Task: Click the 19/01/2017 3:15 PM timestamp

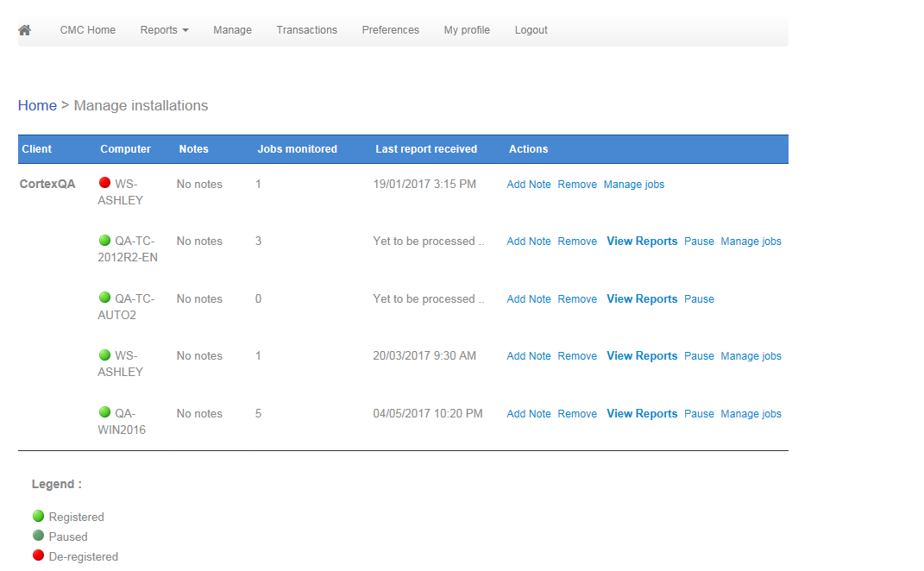Action: coord(424,185)
